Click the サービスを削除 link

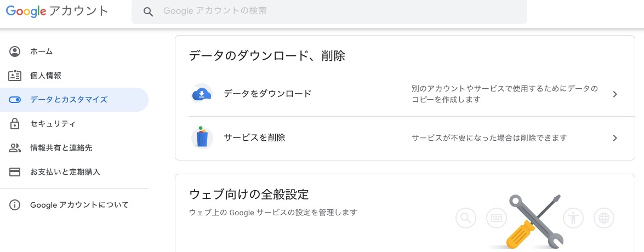[254, 138]
